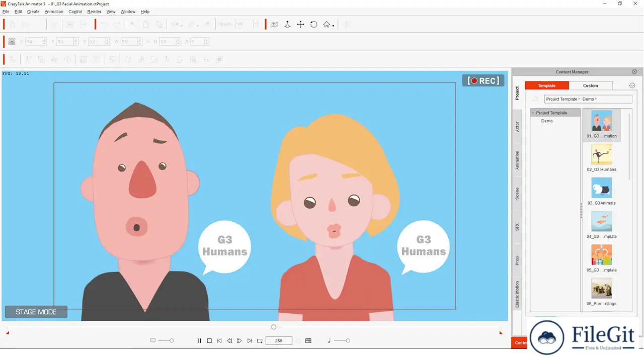This screenshot has width=644, height=362.
Task: Open the Home view dropdown arrow
Action: 333,26
